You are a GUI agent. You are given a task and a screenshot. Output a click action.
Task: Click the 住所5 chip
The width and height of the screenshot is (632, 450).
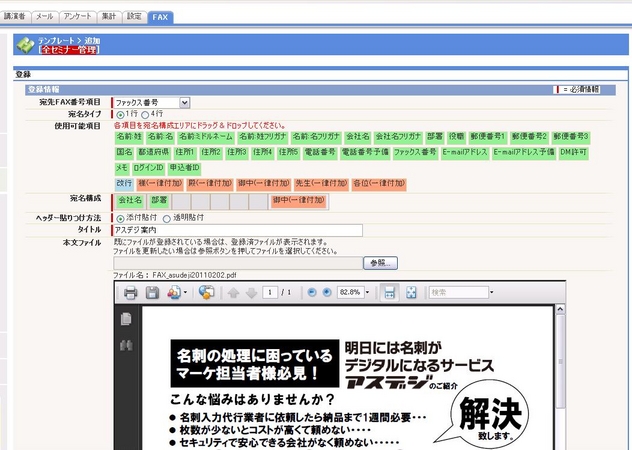(288, 153)
